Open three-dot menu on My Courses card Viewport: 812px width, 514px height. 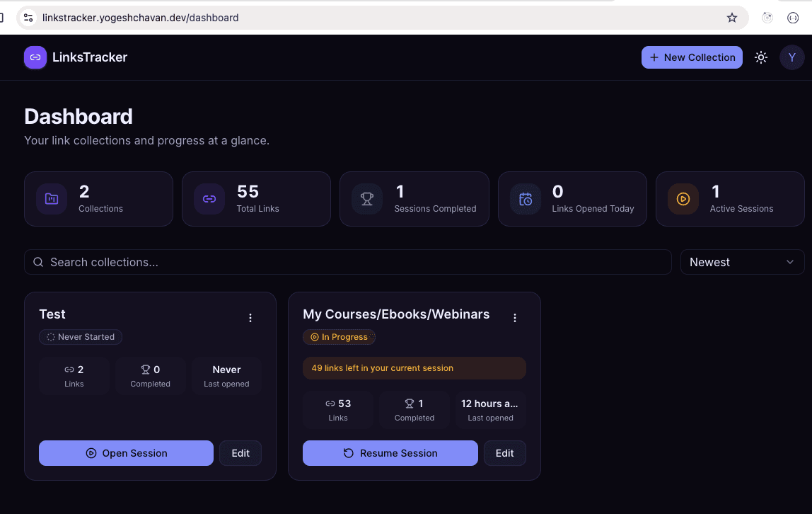(x=515, y=318)
